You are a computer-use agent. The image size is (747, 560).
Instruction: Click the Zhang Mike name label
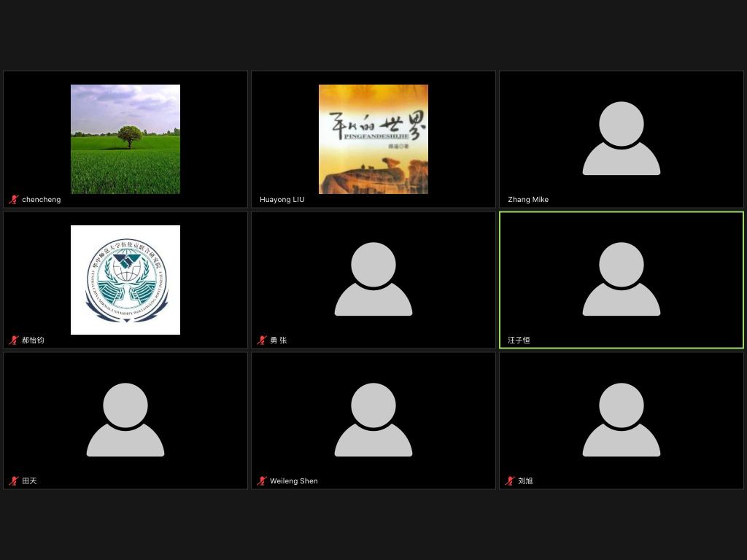528,200
